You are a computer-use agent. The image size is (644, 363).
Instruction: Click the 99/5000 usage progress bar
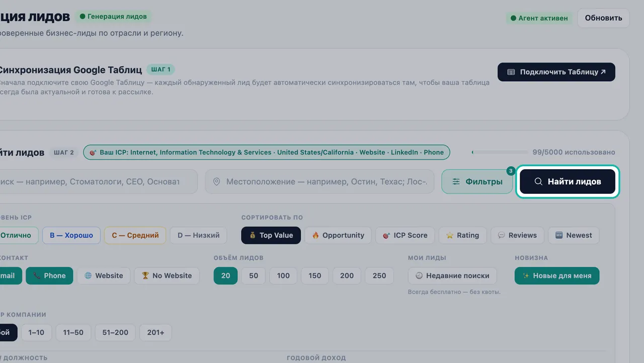pyautogui.click(x=499, y=152)
